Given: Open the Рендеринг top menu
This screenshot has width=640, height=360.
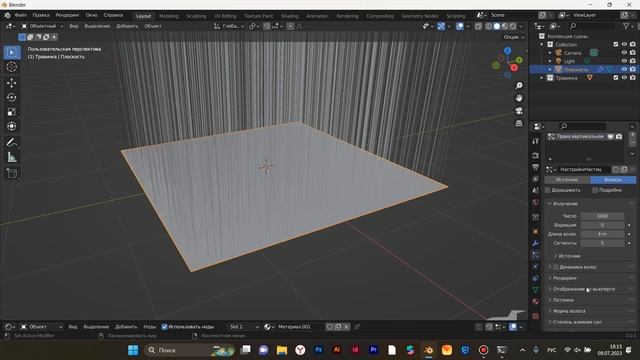Looking at the screenshot, I should tap(67, 15).
